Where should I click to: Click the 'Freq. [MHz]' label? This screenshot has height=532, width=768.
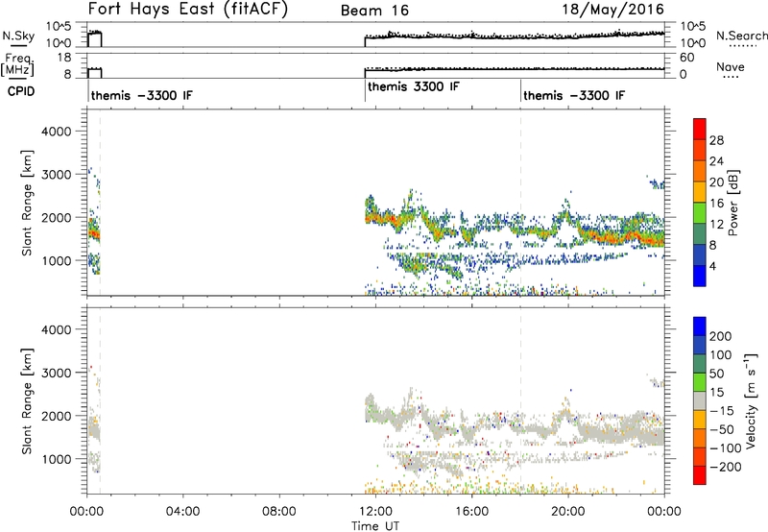(18, 64)
